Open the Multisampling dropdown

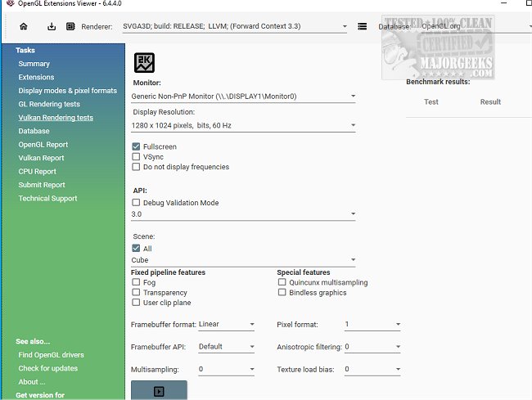tap(226, 369)
